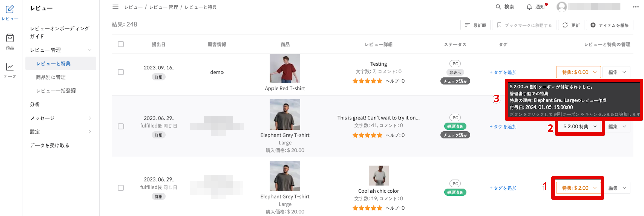Open the 分析 sidebar item
Screen dimensions: 644x216
[x=35, y=104]
